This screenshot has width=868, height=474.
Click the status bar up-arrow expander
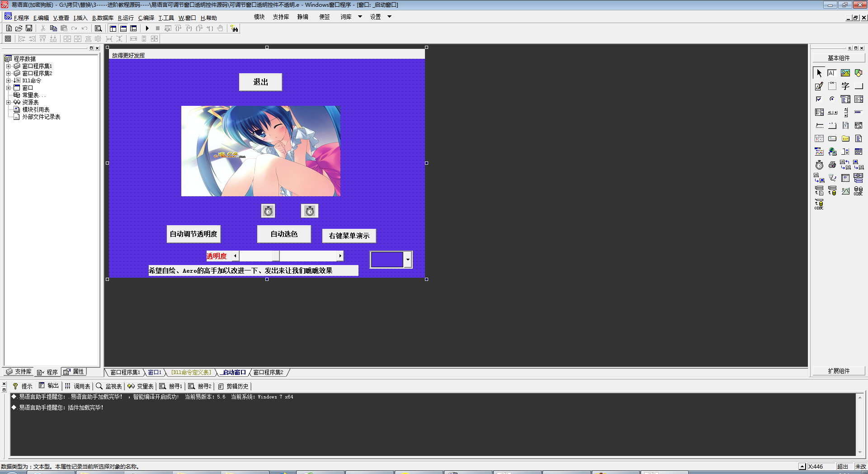point(802,466)
